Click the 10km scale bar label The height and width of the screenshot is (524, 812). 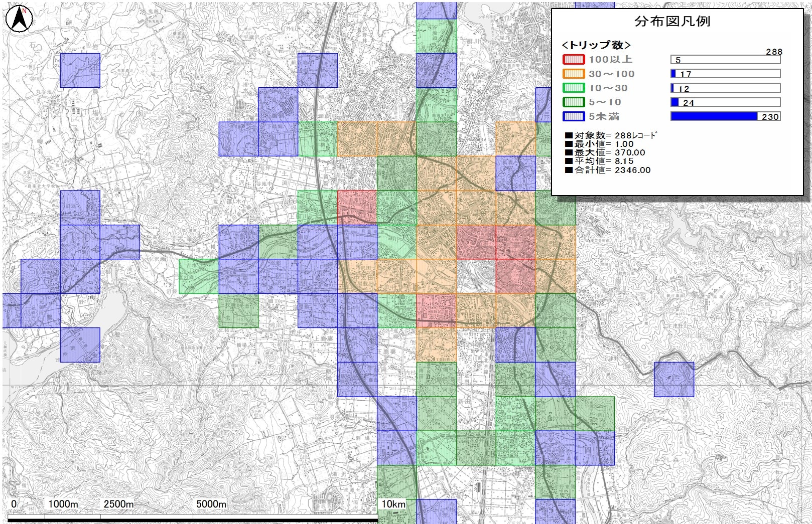pyautogui.click(x=393, y=504)
